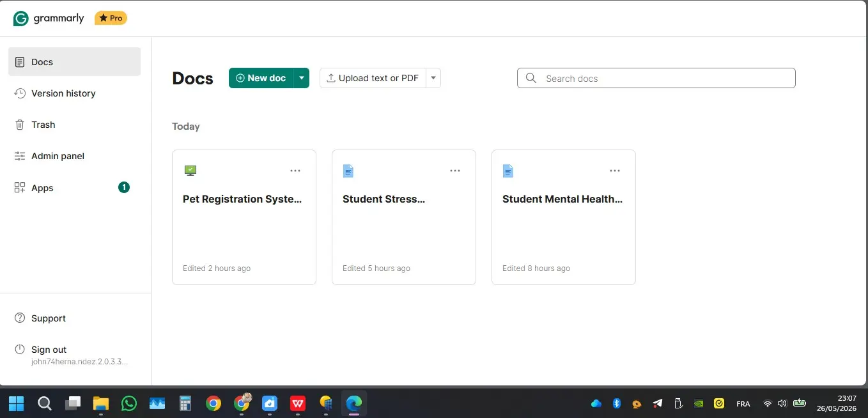Open more options for Student Stress doc
Viewport: 868px width, 418px height.
pyautogui.click(x=455, y=171)
